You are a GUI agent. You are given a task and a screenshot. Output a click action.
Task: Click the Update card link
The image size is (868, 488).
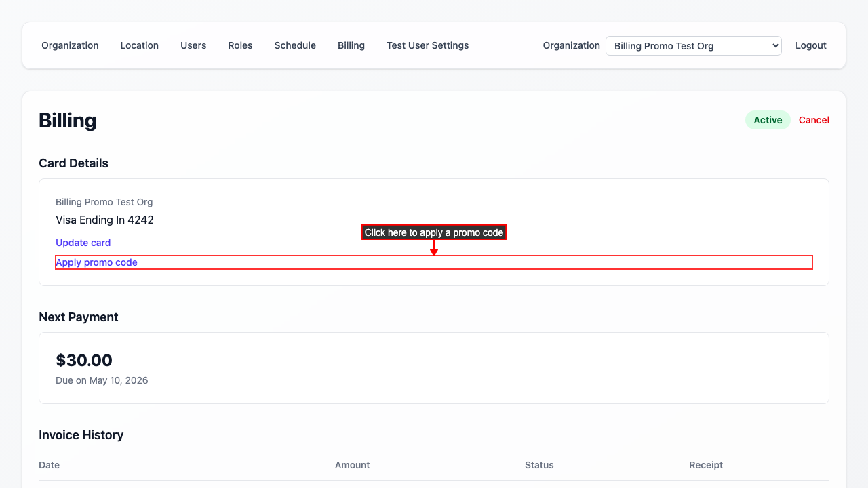(83, 243)
